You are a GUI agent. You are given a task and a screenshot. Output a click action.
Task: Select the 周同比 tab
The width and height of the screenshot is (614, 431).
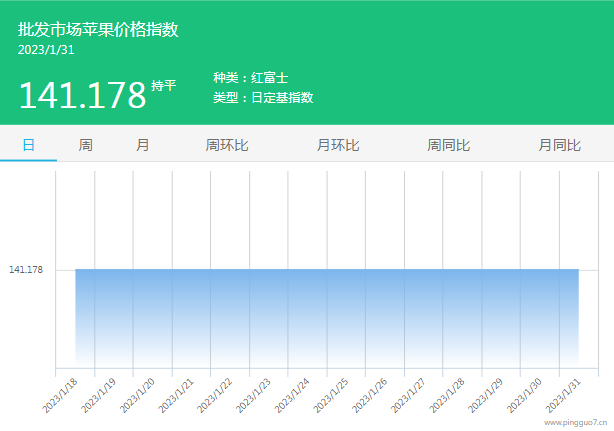coord(448,145)
